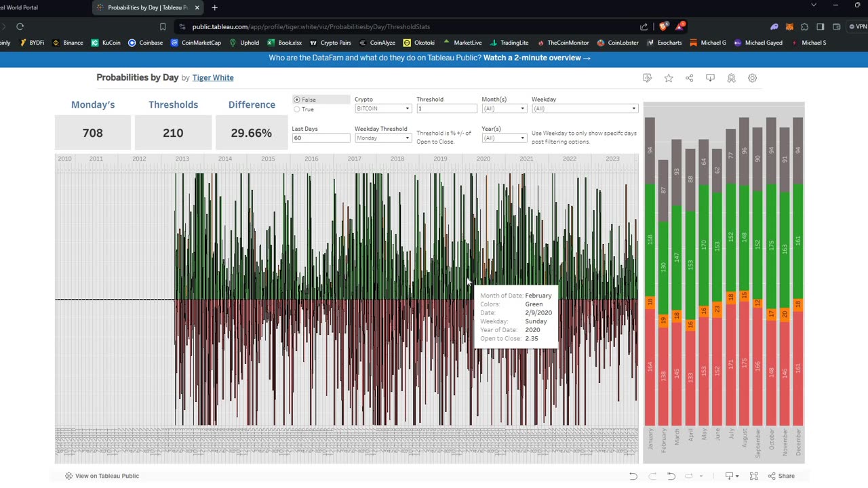The image size is (868, 488).
Task: Click the Thresholds 210 value
Action: tap(173, 133)
